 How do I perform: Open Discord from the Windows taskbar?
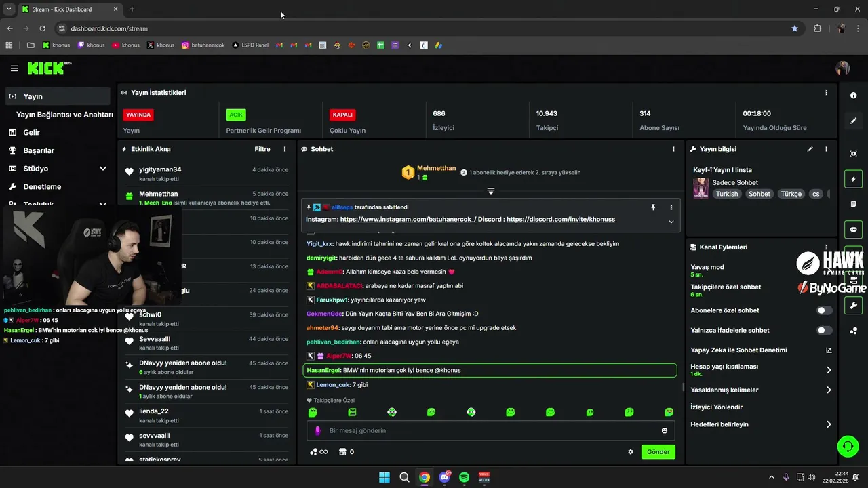(x=444, y=477)
